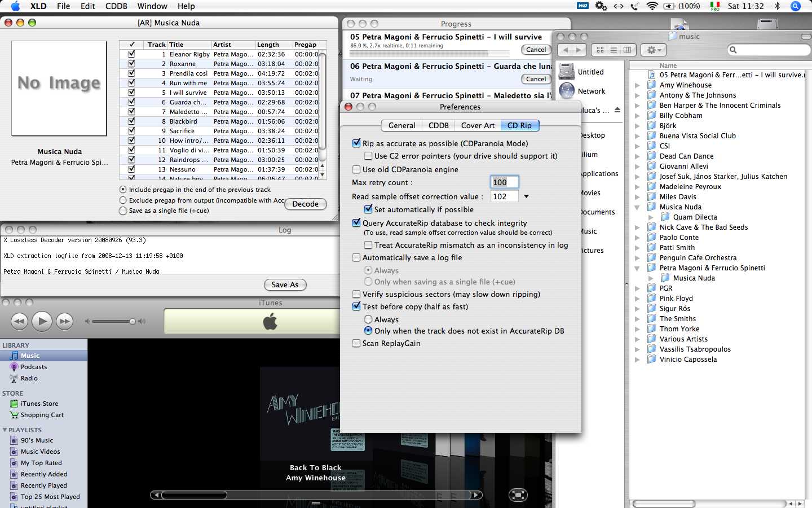Switch Finder to column view

[x=627, y=50]
